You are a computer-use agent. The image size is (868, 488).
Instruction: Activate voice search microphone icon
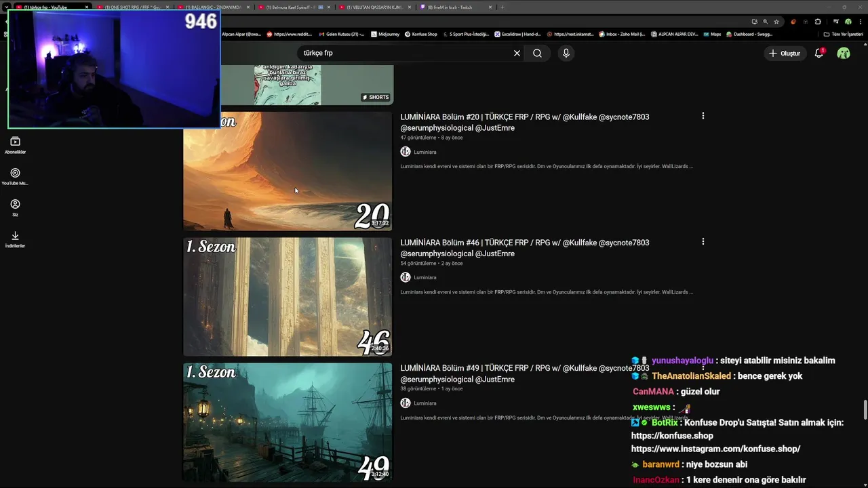(566, 53)
